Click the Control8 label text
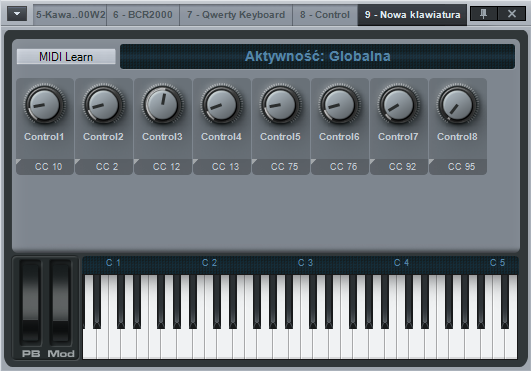Viewport: 531px width, 371px height. (x=457, y=137)
